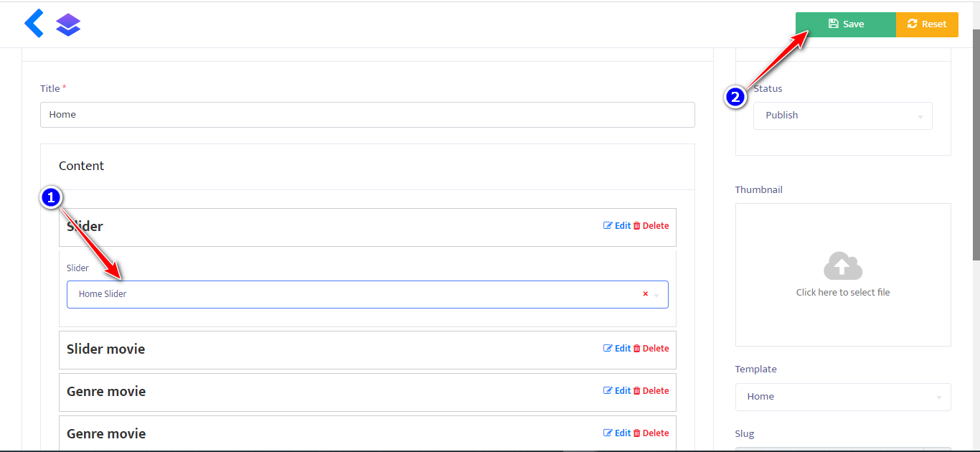This screenshot has width=980, height=452.
Task: Delete the Slider block
Action: click(x=651, y=226)
